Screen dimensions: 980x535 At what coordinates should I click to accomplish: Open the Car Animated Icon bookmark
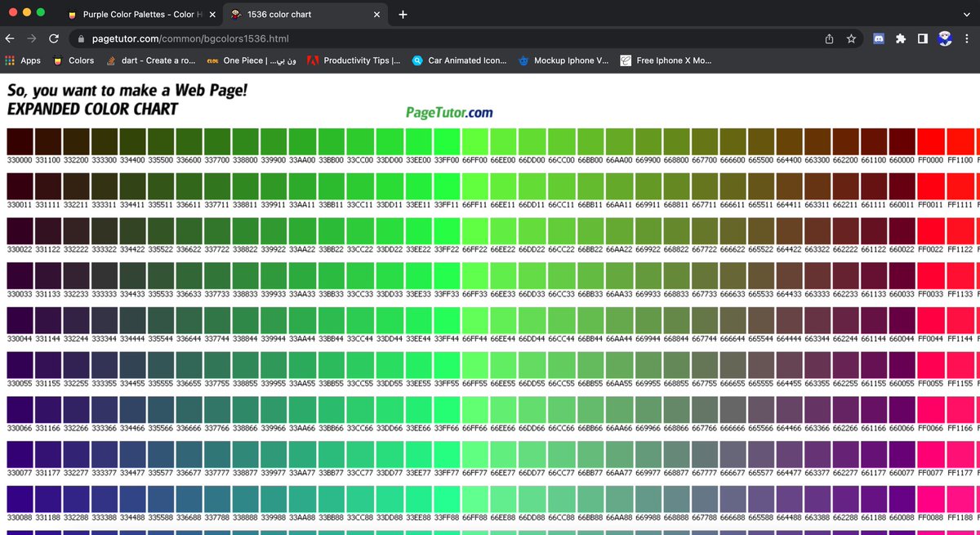point(460,60)
